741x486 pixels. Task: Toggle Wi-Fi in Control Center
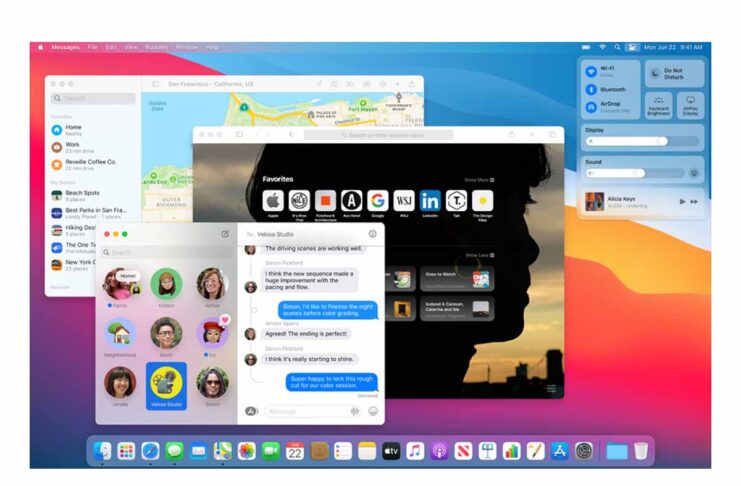pyautogui.click(x=591, y=71)
